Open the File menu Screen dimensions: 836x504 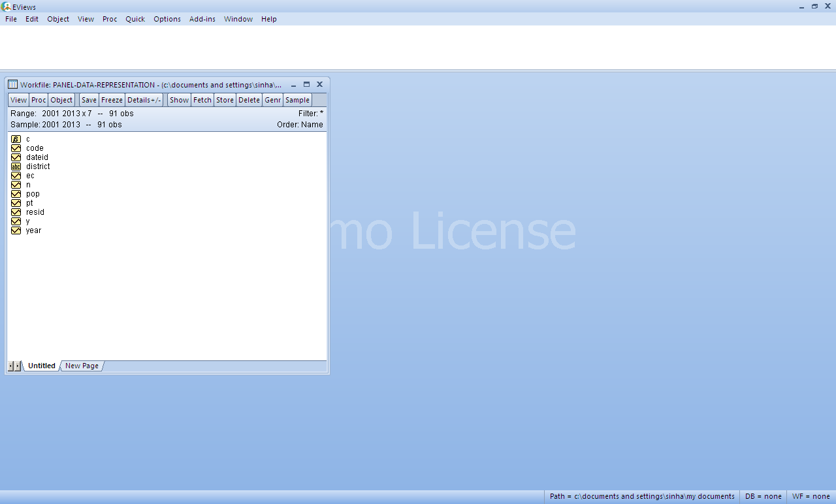pos(11,19)
